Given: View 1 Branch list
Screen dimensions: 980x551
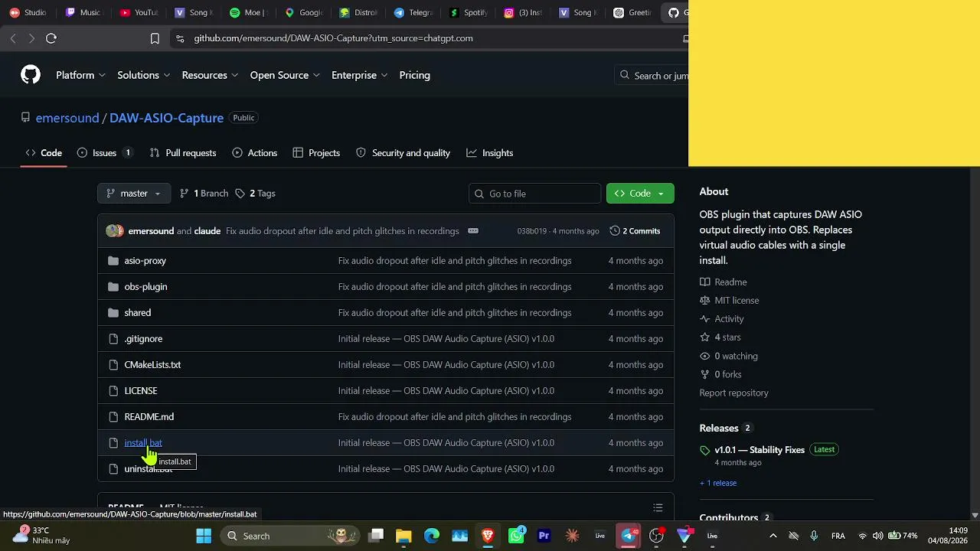Looking at the screenshot, I should click(x=204, y=194).
